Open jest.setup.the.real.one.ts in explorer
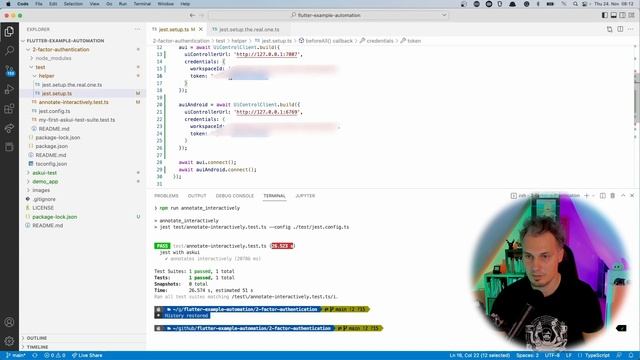640x360 pixels. click(71, 85)
